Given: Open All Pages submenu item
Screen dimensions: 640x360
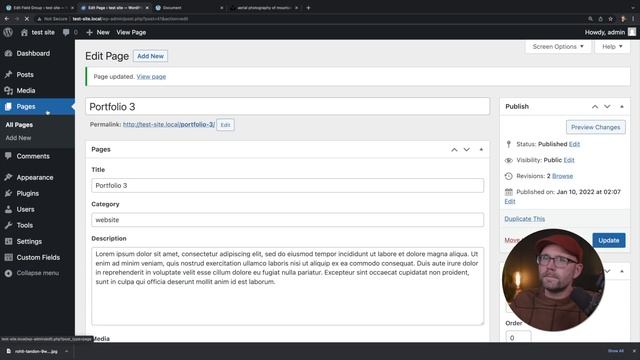Looking at the screenshot, I should [x=19, y=125].
